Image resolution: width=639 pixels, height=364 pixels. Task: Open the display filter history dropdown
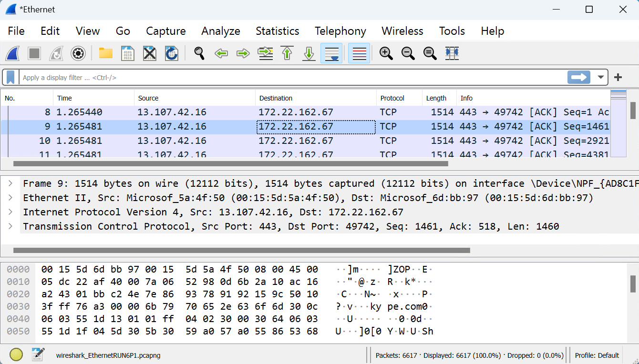click(x=600, y=77)
